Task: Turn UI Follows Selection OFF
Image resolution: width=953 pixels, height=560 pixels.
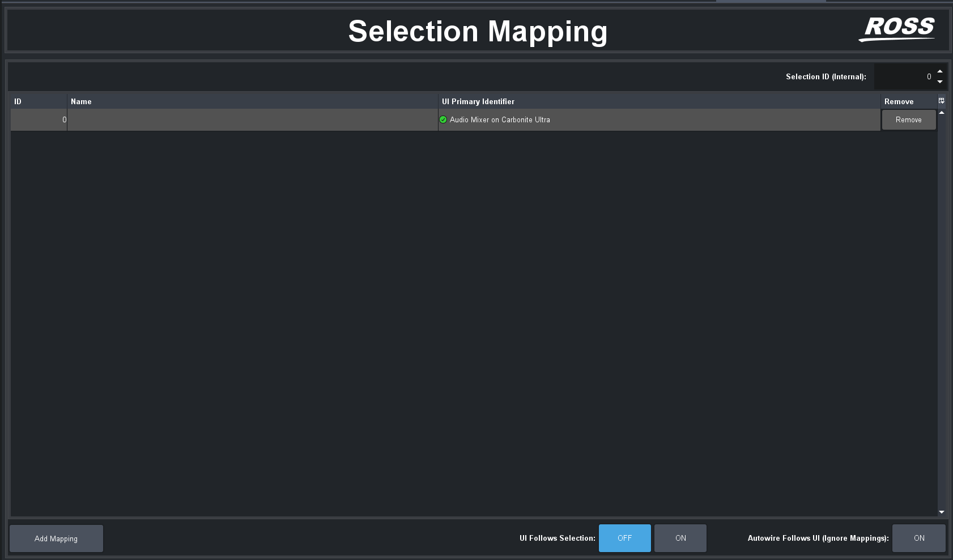Action: click(624, 538)
